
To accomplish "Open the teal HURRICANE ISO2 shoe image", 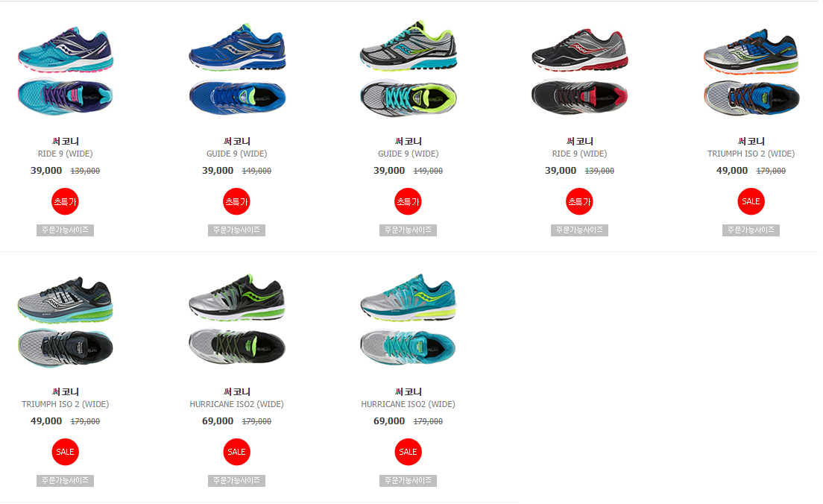I will click(409, 321).
